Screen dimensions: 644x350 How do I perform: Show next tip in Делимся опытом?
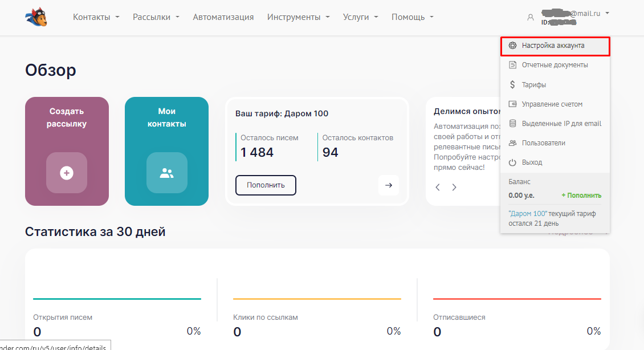(x=454, y=188)
